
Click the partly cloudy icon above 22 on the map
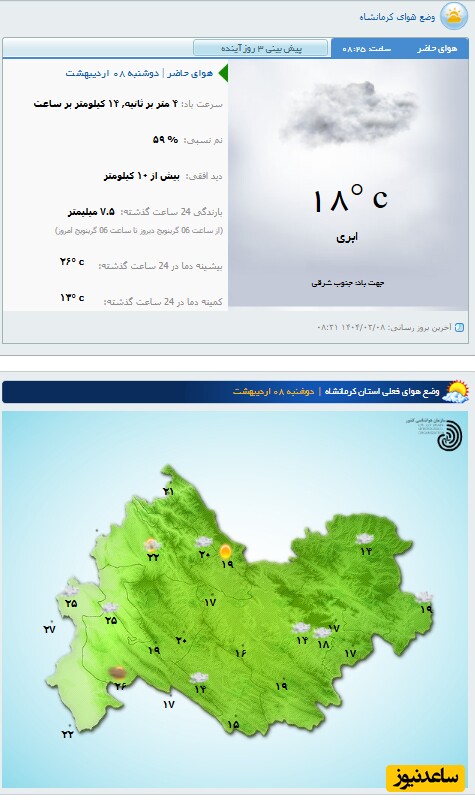tap(151, 545)
